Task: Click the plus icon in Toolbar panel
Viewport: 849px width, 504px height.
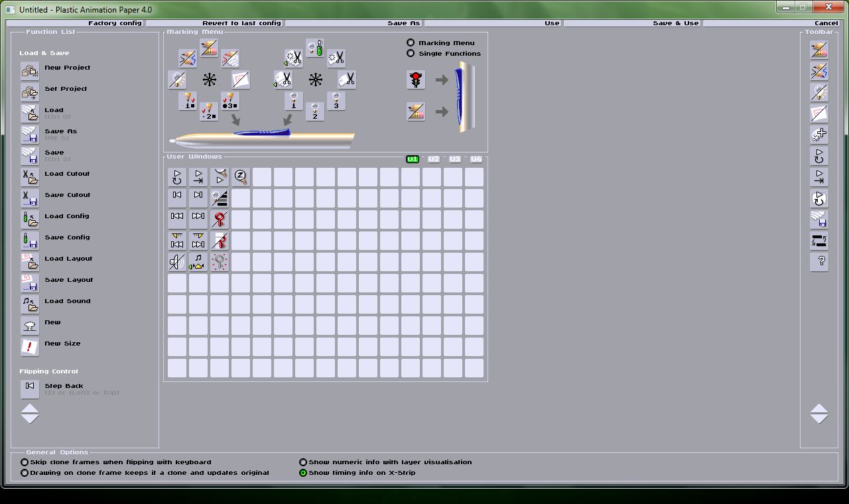Action: point(819,135)
